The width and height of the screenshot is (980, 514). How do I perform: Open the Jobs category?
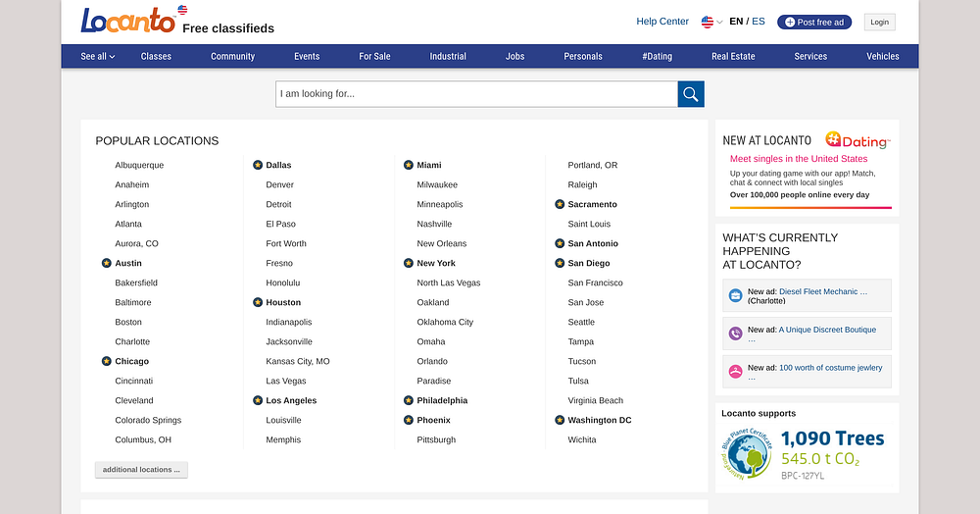515,56
